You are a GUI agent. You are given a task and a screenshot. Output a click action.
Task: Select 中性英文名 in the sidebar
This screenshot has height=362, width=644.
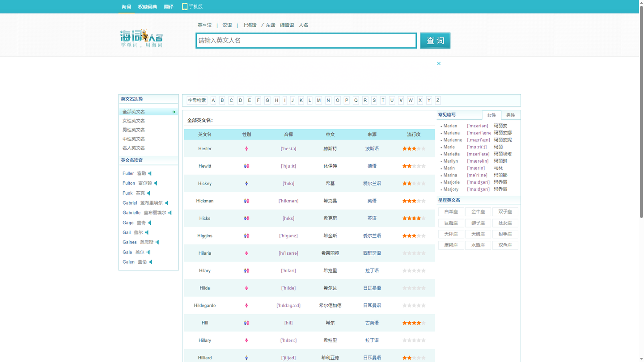pyautogui.click(x=134, y=139)
